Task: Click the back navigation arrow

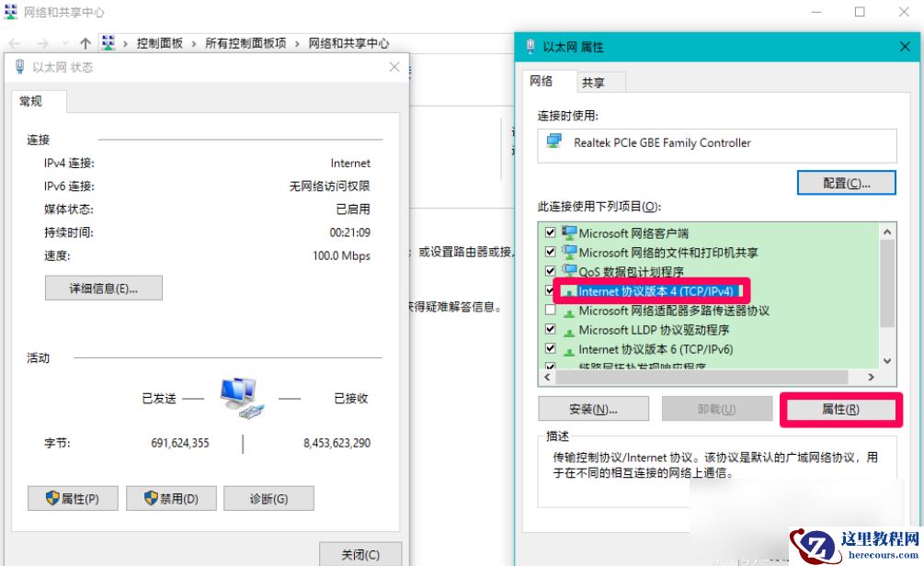Action: coord(14,42)
